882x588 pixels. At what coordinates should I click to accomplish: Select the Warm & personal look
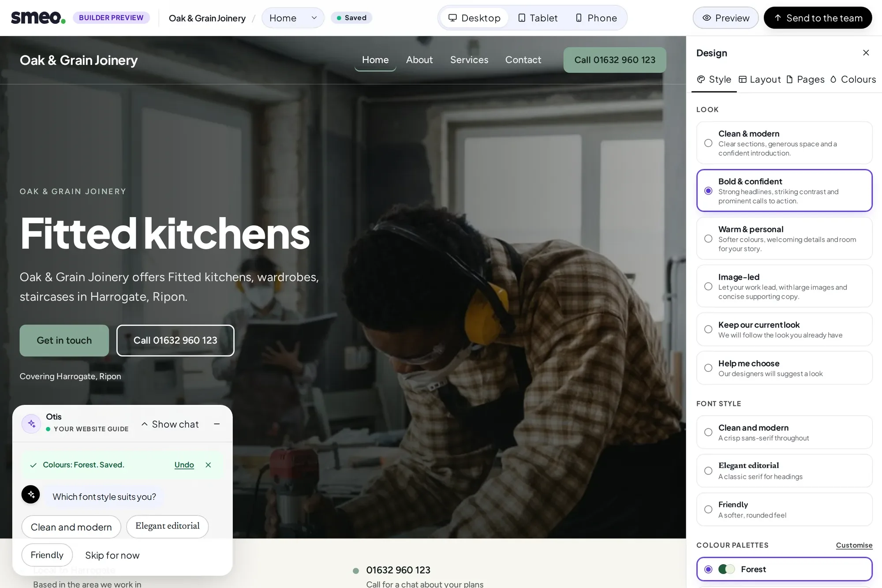coord(784,238)
